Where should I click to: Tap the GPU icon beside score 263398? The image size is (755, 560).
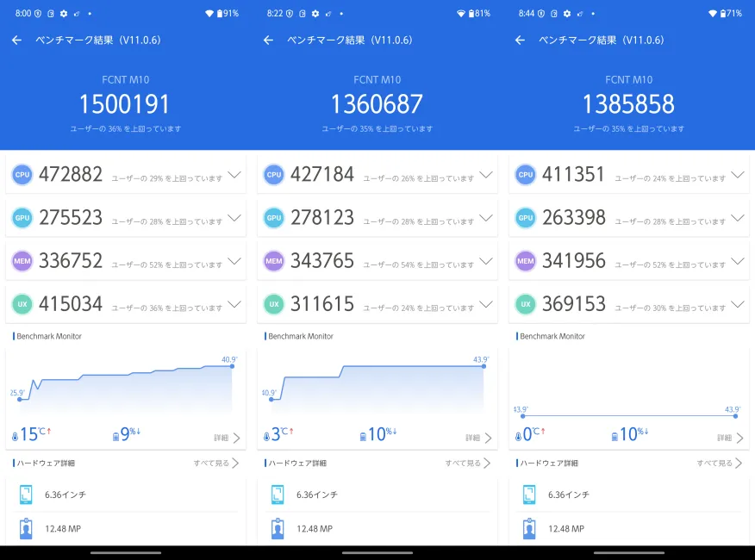pos(526,218)
